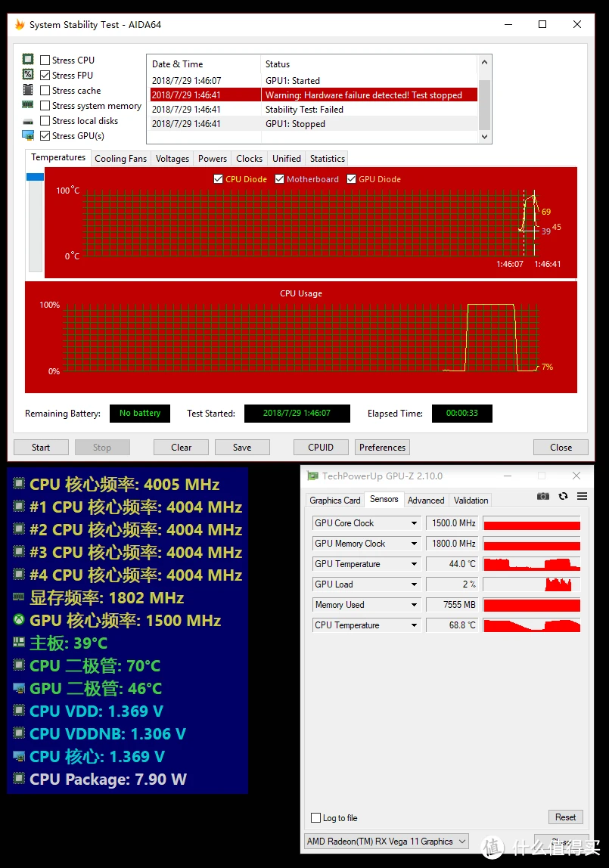Uncheck the Stress GPU(s) checkbox

[45, 135]
